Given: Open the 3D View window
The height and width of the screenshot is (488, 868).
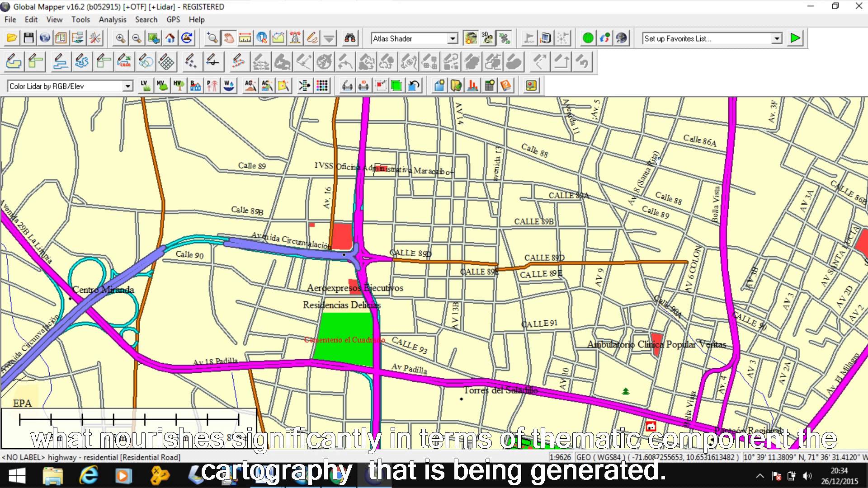Looking at the screenshot, I should point(487,38).
